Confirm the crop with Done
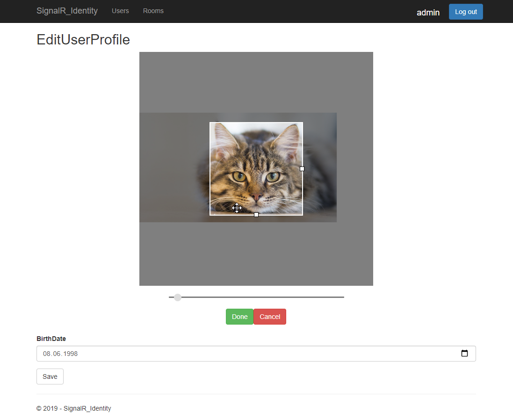 coord(239,317)
